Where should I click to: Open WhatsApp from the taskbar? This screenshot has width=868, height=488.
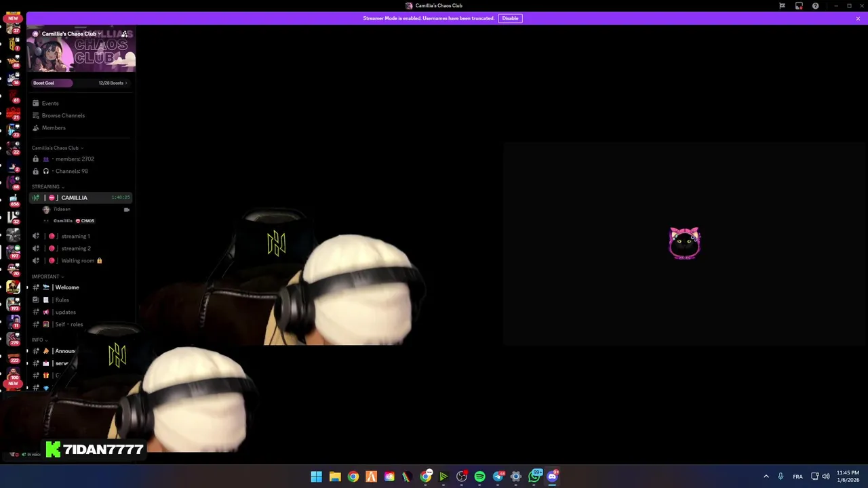click(535, 476)
